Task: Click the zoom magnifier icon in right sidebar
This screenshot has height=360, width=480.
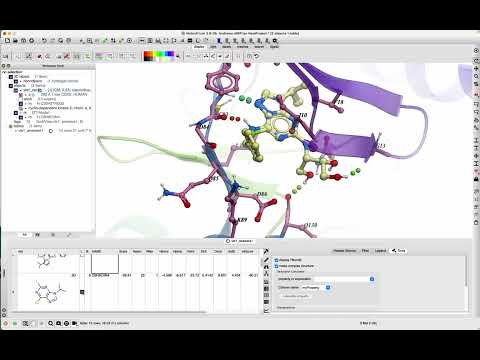Action: (476, 76)
